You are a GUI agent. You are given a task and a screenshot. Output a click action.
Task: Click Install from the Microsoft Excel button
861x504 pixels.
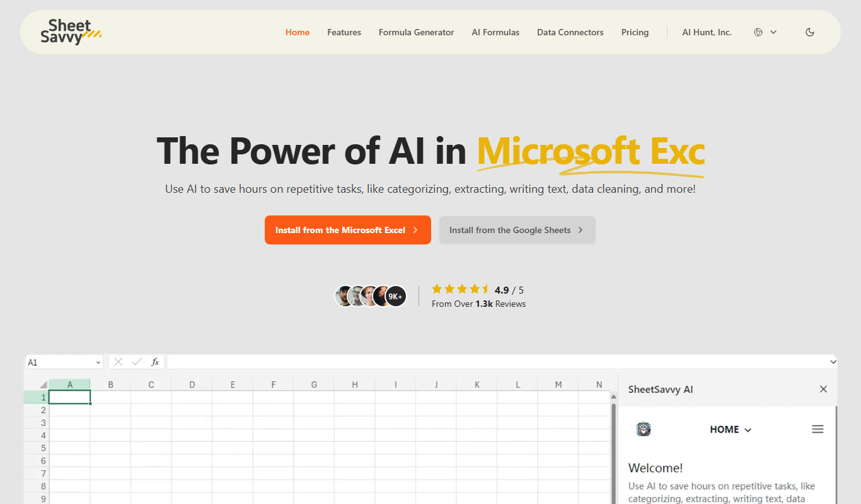[348, 230]
